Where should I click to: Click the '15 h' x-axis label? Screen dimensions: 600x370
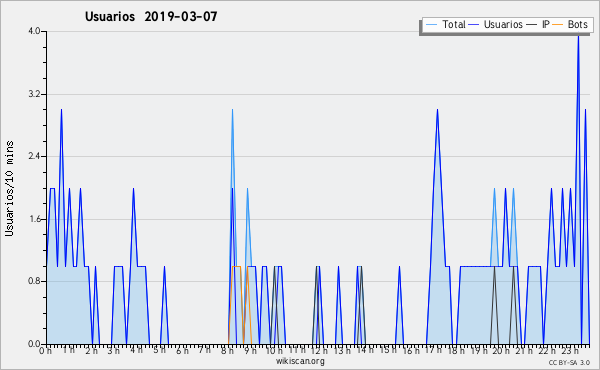point(388,350)
